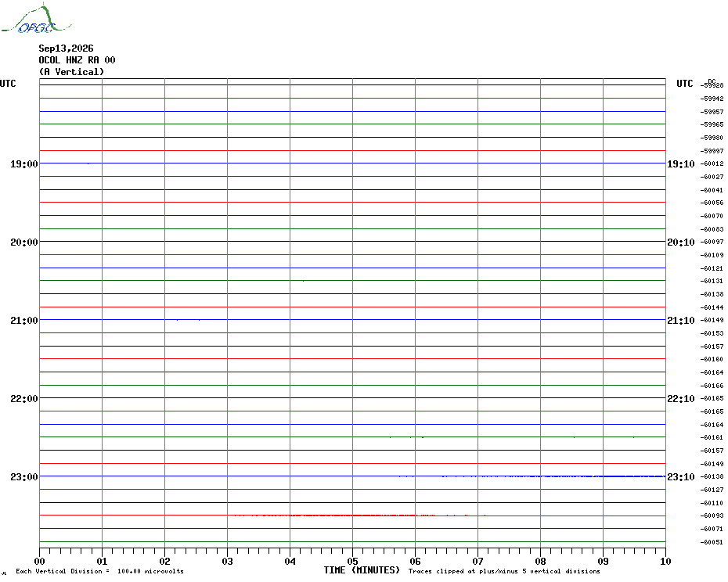Image resolution: width=728 pixels, height=582 pixels.
Task: Click the 10 minute axis tick label
Action: point(665,561)
